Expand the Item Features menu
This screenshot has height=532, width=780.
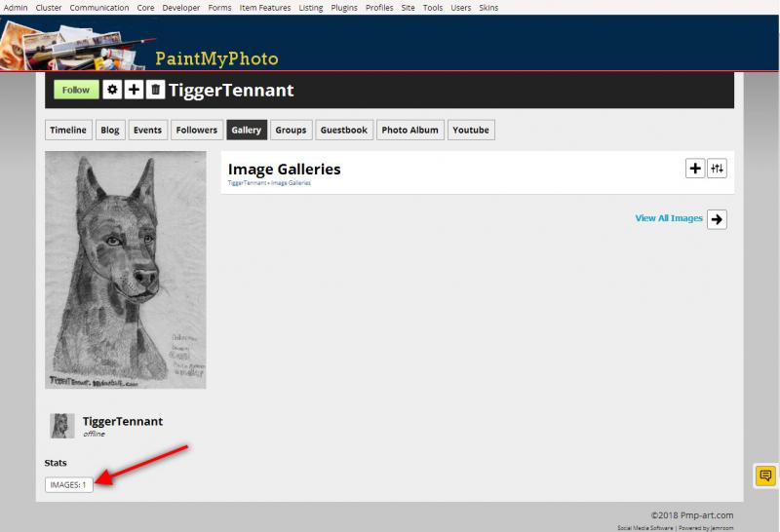pyautogui.click(x=265, y=8)
